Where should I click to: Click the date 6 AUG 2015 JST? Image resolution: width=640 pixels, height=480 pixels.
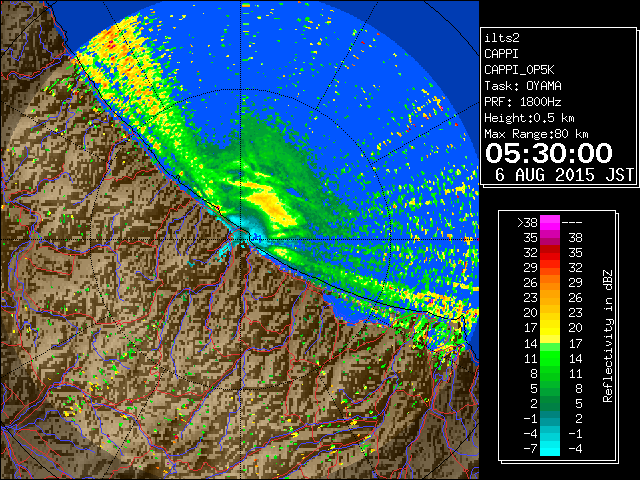coord(564,175)
